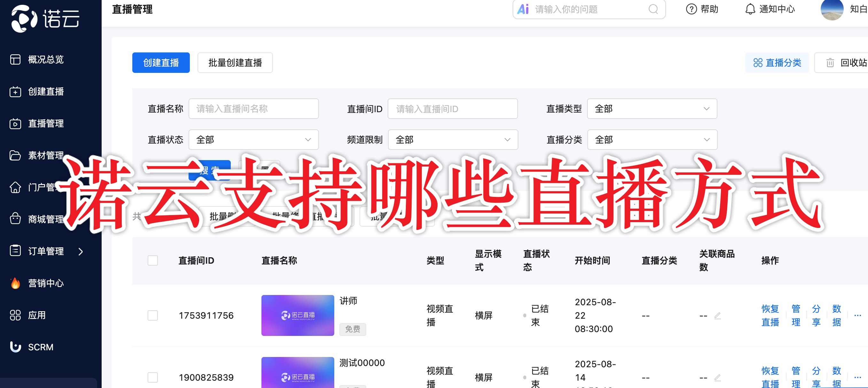Click the search icon in AI box
The width and height of the screenshot is (868, 388).
coord(653,9)
